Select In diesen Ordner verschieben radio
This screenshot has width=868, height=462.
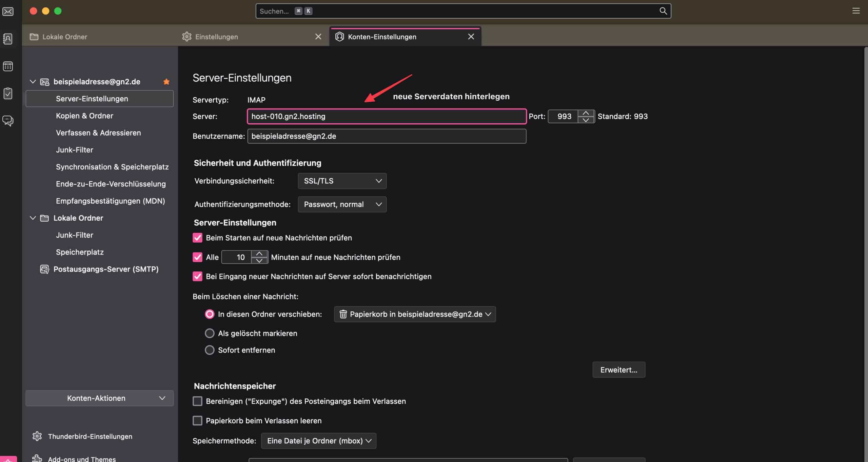point(210,314)
